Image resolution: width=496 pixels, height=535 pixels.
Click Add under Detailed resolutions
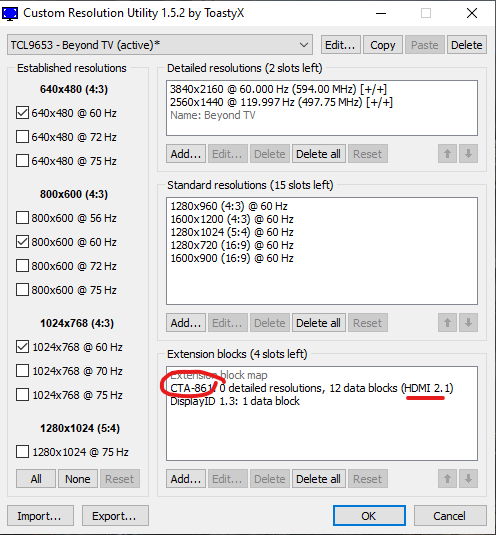(186, 154)
